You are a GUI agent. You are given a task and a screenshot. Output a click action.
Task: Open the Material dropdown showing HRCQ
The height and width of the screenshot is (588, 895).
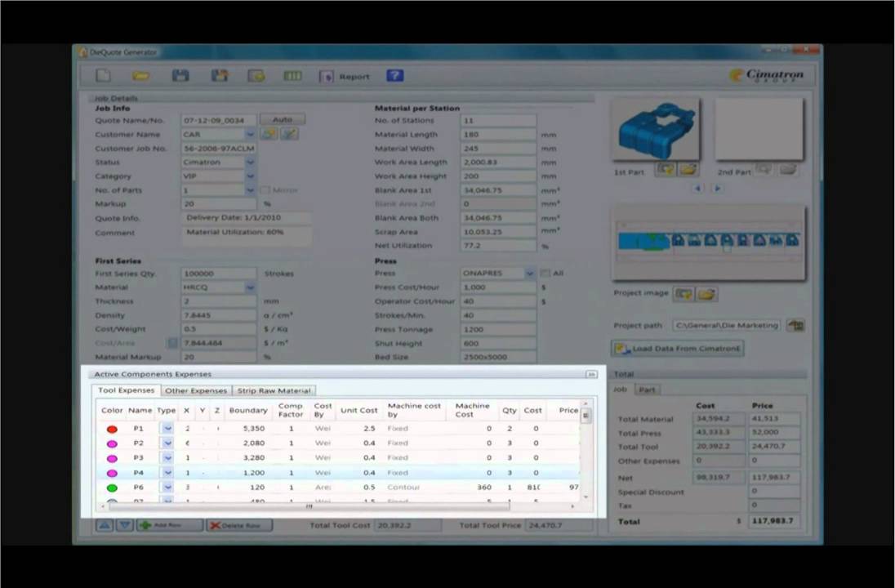coord(250,287)
